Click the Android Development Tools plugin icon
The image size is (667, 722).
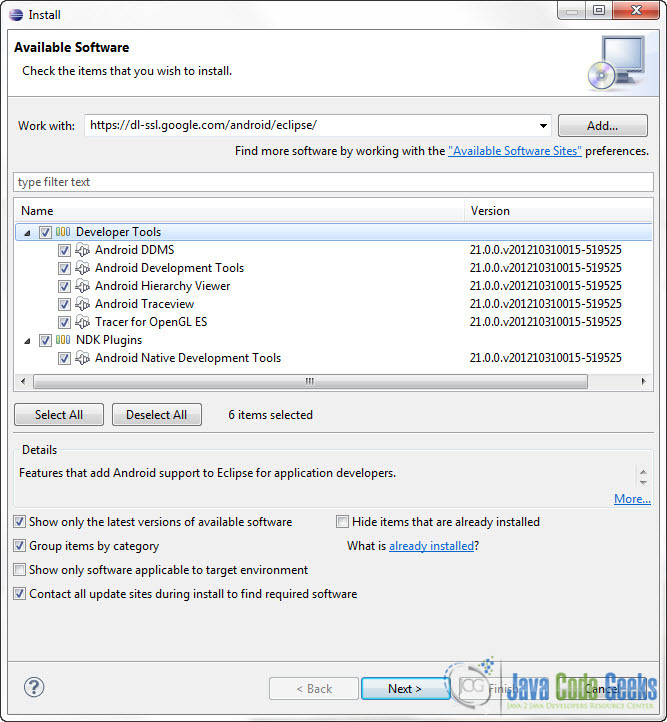click(82, 268)
